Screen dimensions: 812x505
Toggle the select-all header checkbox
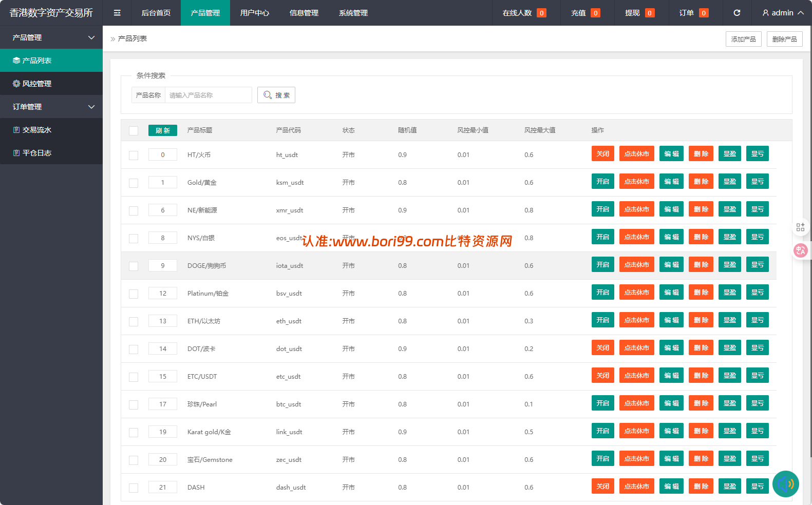pos(134,130)
